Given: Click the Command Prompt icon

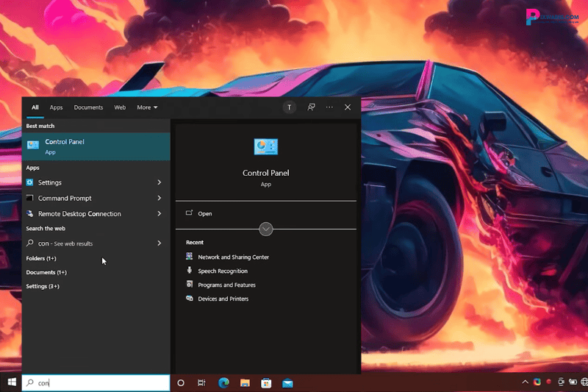Looking at the screenshot, I should click(30, 198).
